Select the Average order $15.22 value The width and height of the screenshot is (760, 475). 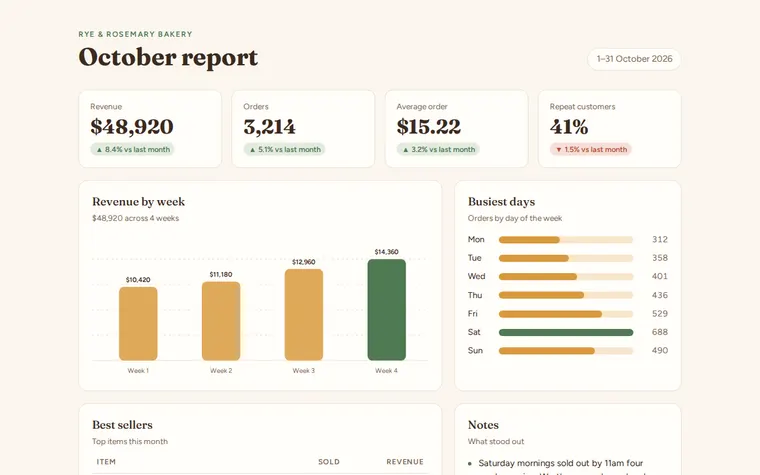428,127
